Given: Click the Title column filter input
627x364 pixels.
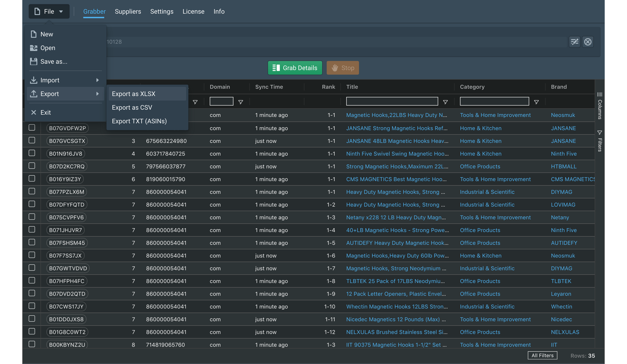Looking at the screenshot, I should pos(392,101).
